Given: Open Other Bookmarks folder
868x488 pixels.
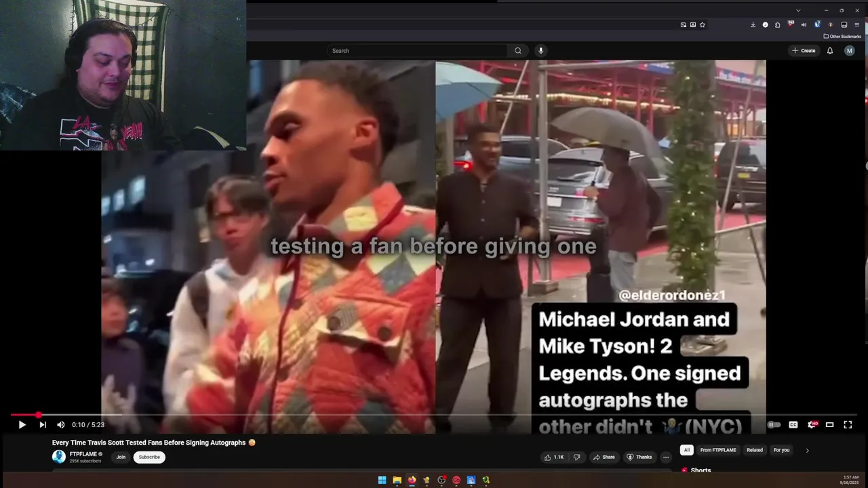Looking at the screenshot, I should pyautogui.click(x=842, y=36).
